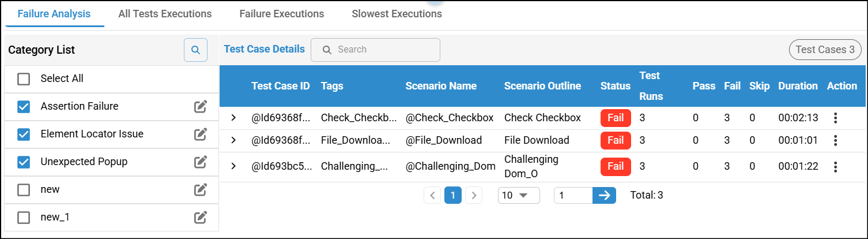Click the Test Case Details search field

tap(380, 50)
